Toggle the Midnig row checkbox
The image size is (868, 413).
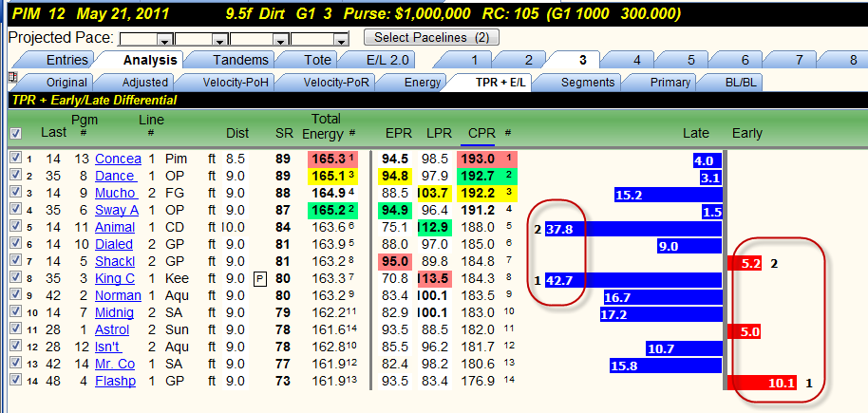point(15,311)
